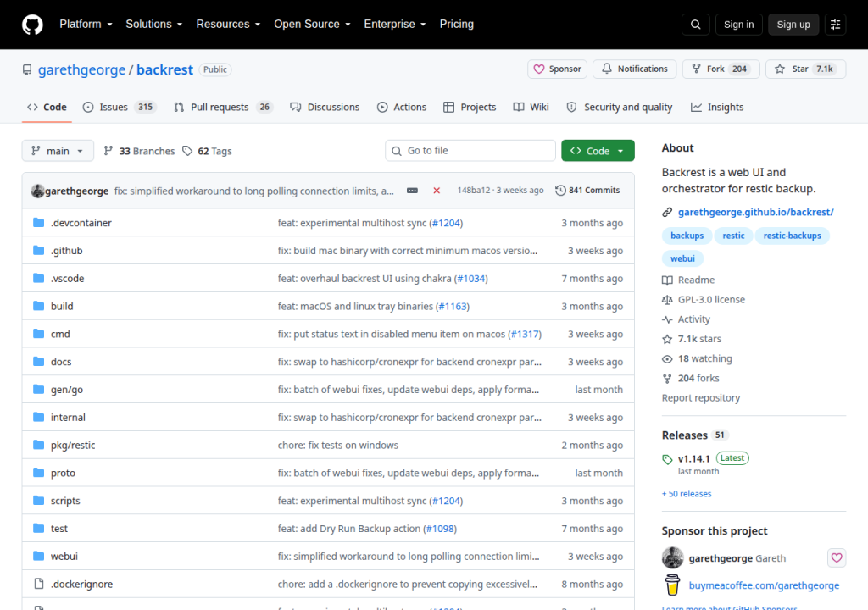The height and width of the screenshot is (610, 868).
Task: Click the green tag icon beside v1.14.1
Action: (x=667, y=459)
